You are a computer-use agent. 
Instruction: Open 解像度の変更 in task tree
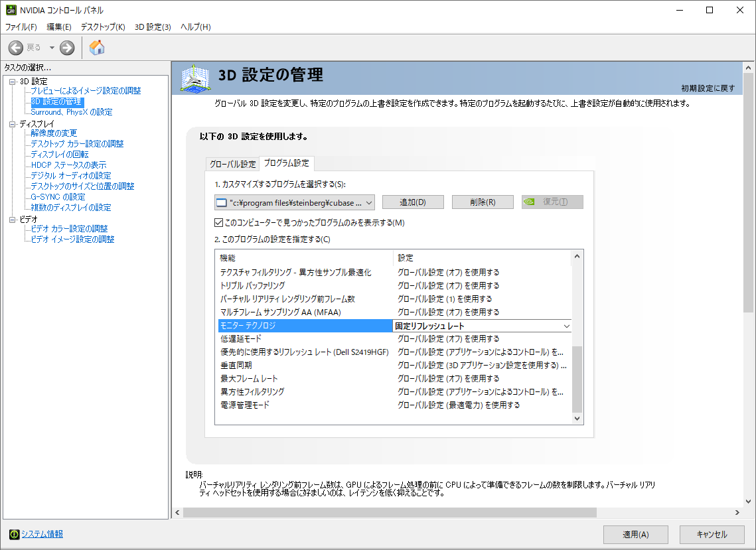pyautogui.click(x=54, y=133)
